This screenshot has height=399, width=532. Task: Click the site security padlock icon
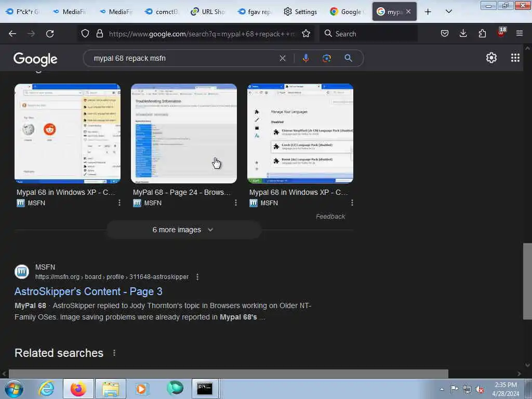[99, 33]
